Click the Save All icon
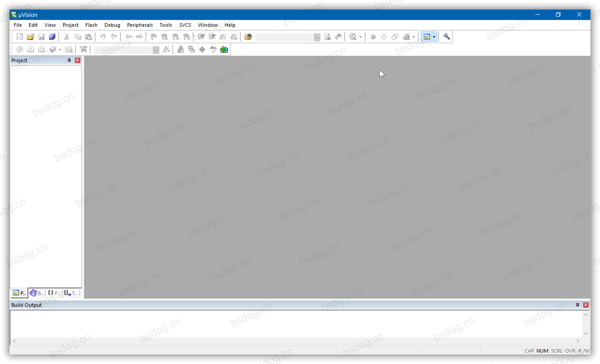This screenshot has height=364, width=600. (52, 37)
